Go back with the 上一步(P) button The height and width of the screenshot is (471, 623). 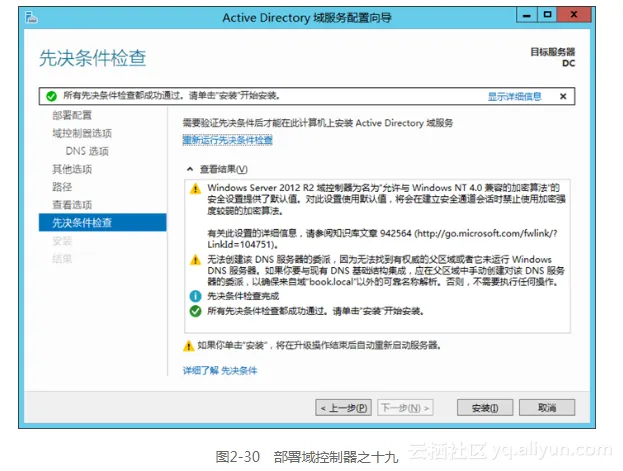(x=343, y=407)
